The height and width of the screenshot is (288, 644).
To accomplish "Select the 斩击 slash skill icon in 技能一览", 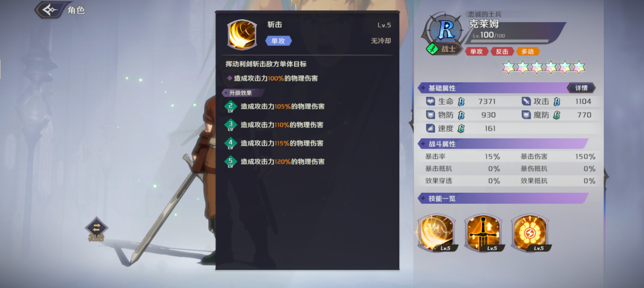I will (437, 233).
